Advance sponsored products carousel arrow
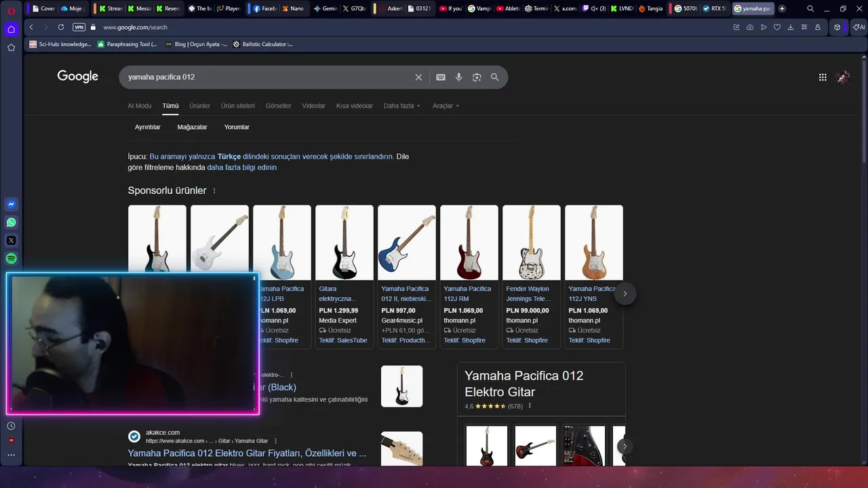Image resolution: width=868 pixels, height=488 pixels. (x=625, y=293)
